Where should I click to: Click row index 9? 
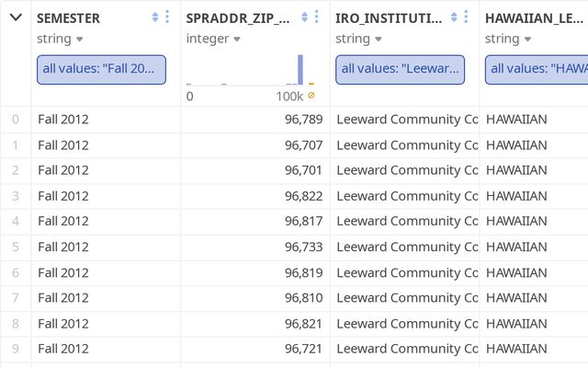click(x=16, y=349)
